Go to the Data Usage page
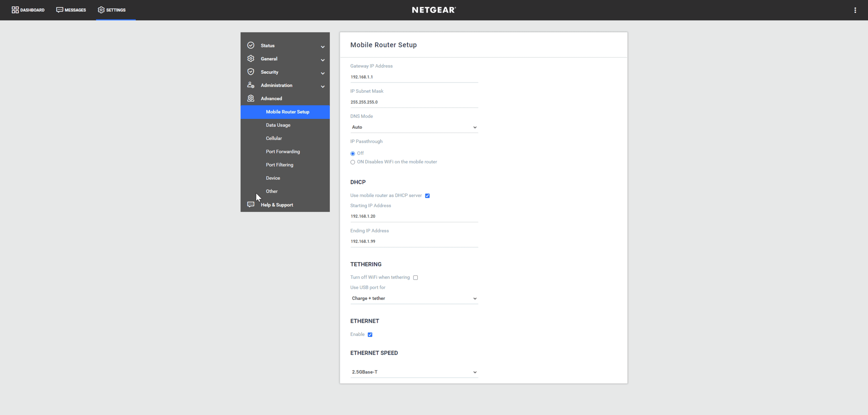868x415 pixels. 278,125
